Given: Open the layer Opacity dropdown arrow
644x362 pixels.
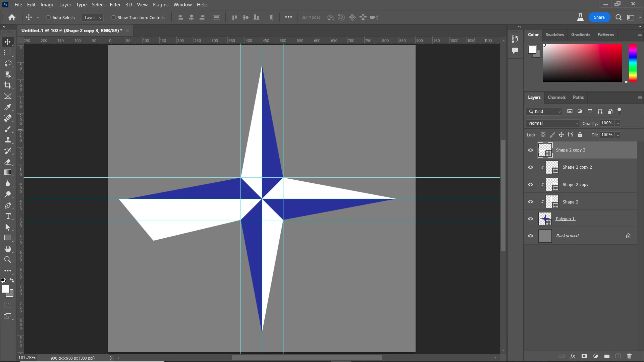Looking at the screenshot, I should [x=618, y=123].
